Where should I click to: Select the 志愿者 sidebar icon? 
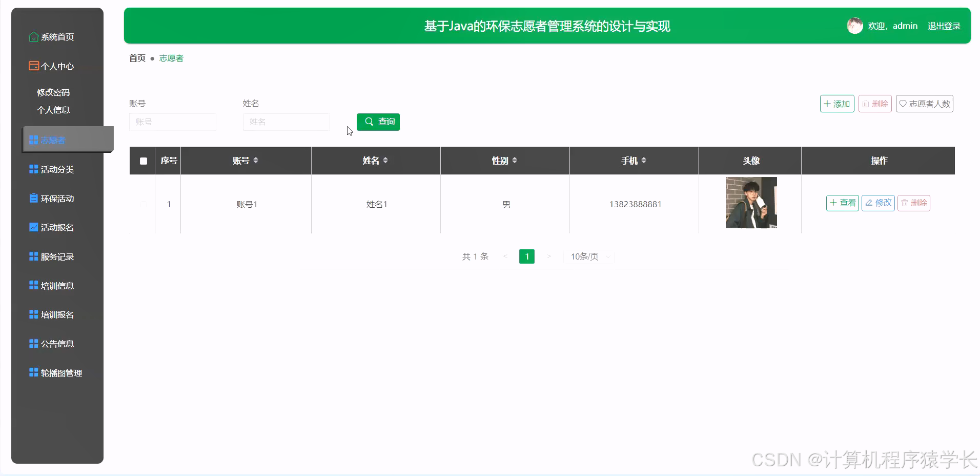coord(33,140)
